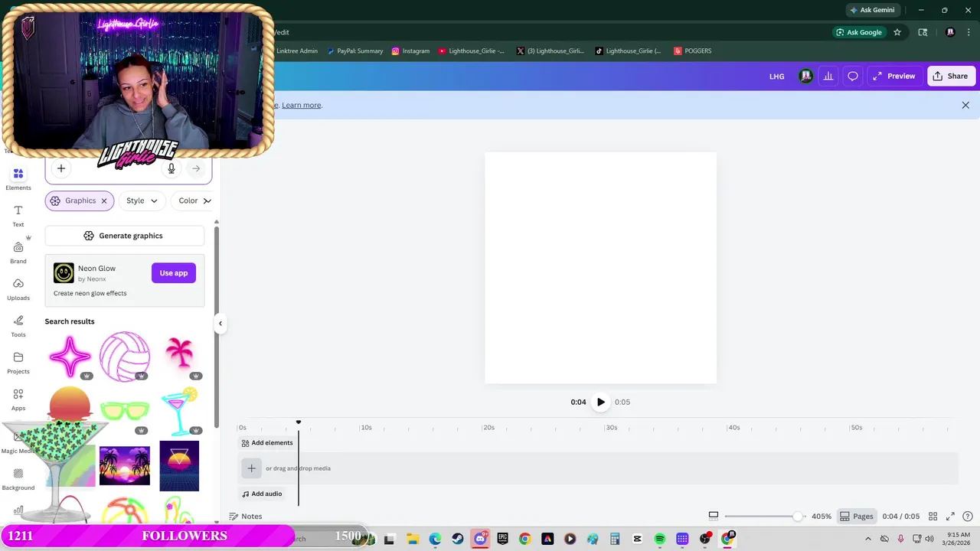The image size is (980, 551).
Task: Collapse the side panel with the arrow
Action: coord(220,323)
